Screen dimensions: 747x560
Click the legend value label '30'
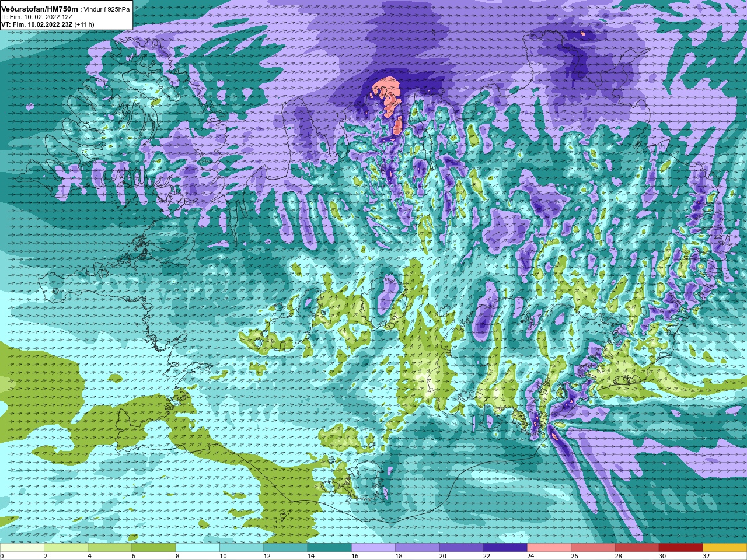point(662,556)
